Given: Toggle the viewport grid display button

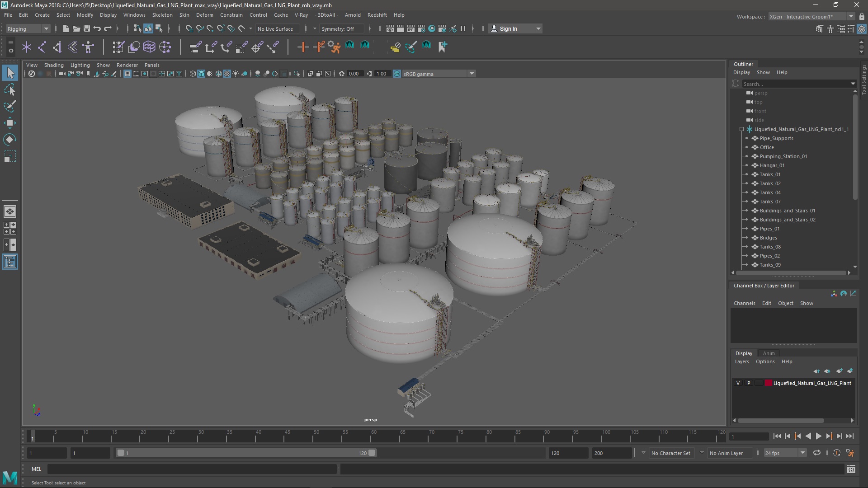Looking at the screenshot, I should click(127, 74).
